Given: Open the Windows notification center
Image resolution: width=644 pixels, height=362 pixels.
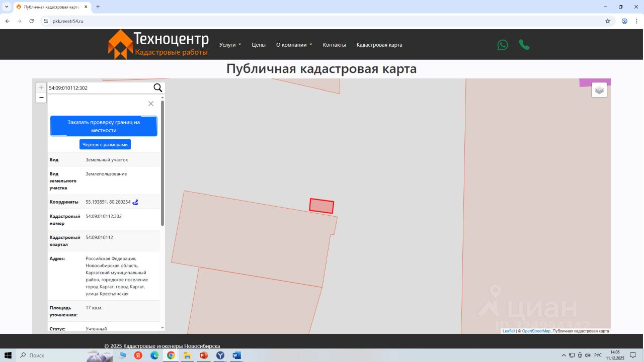Looking at the screenshot, I should point(633,355).
